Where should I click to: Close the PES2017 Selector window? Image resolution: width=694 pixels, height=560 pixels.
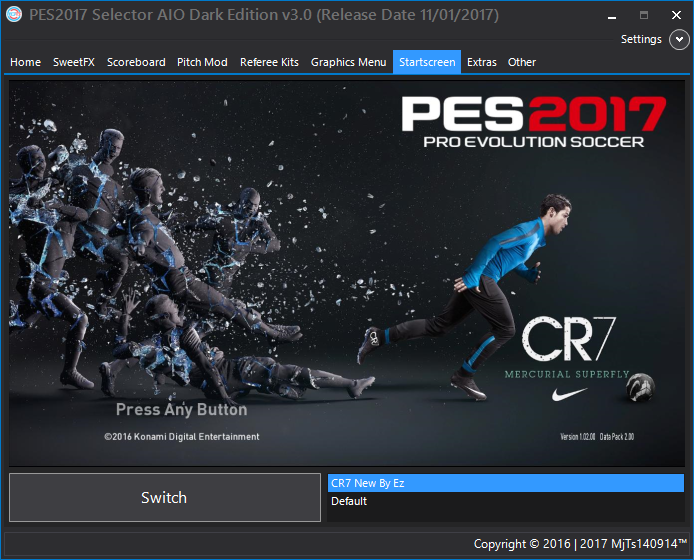click(676, 15)
